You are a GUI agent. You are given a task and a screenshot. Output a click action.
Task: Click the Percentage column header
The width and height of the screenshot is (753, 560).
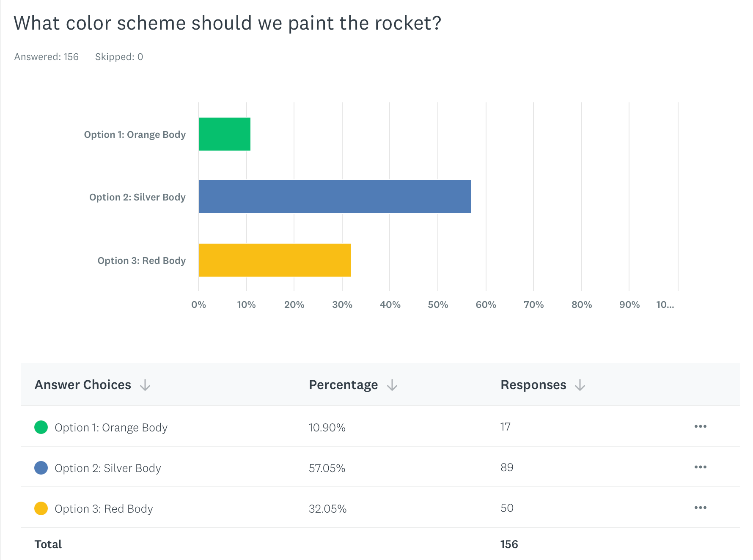tap(343, 385)
